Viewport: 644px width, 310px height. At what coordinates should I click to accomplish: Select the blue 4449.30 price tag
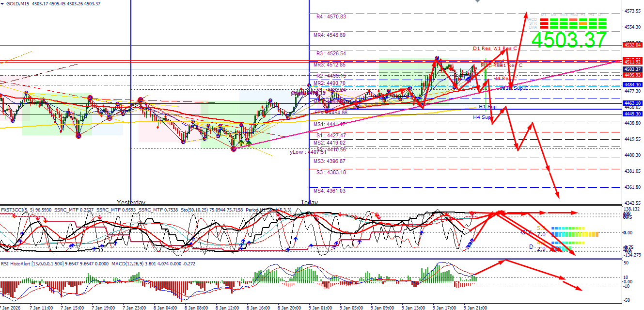[x=633, y=114]
